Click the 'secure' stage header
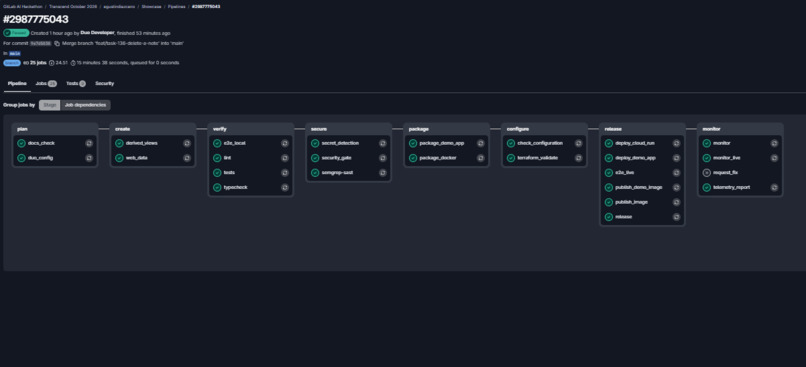This screenshot has width=806, height=367. click(x=319, y=129)
